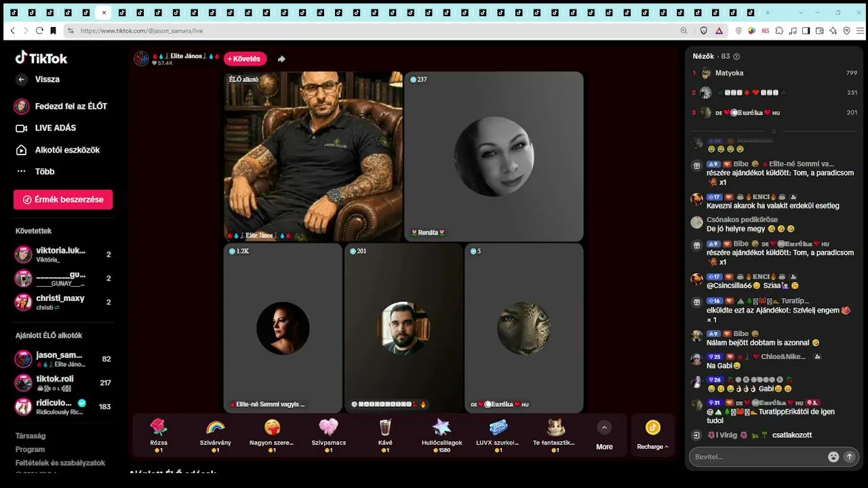Open top viewer Matyoka

tap(775, 73)
